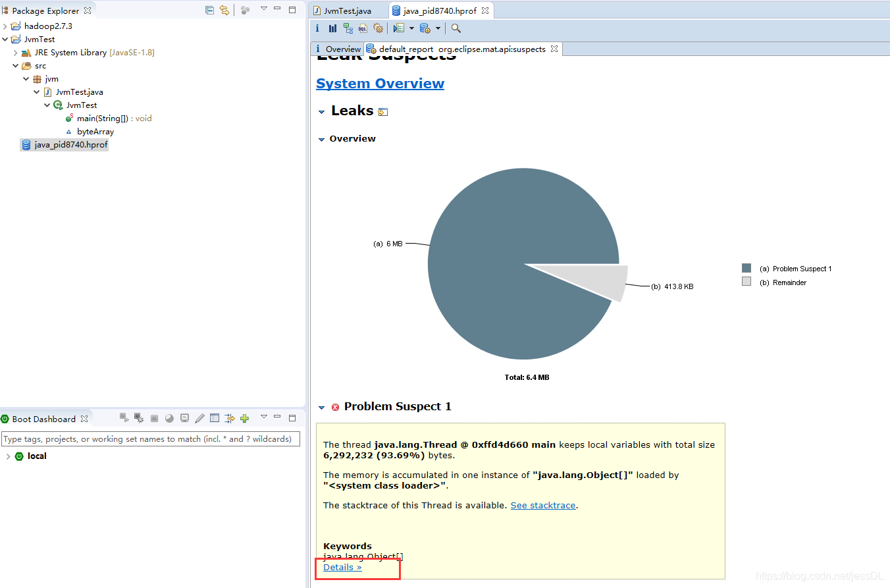Click the properties table icon in Boot Dashboard
This screenshot has width=890, height=588.
click(215, 418)
